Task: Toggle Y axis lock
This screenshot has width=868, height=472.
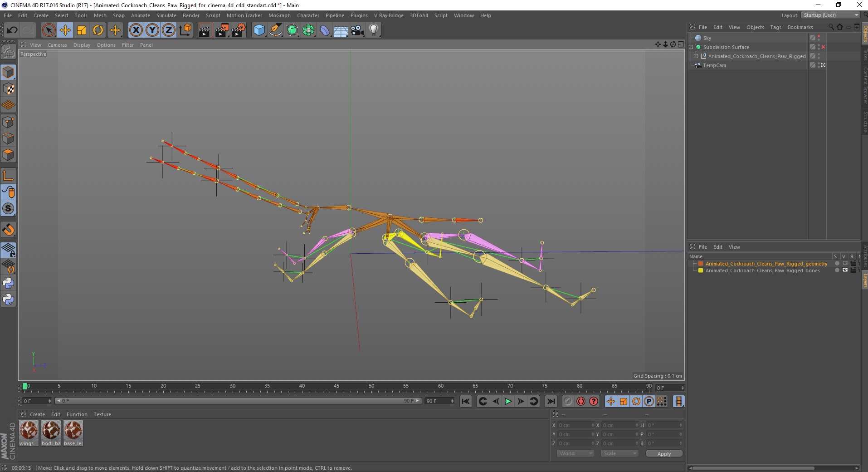Action: (152, 30)
